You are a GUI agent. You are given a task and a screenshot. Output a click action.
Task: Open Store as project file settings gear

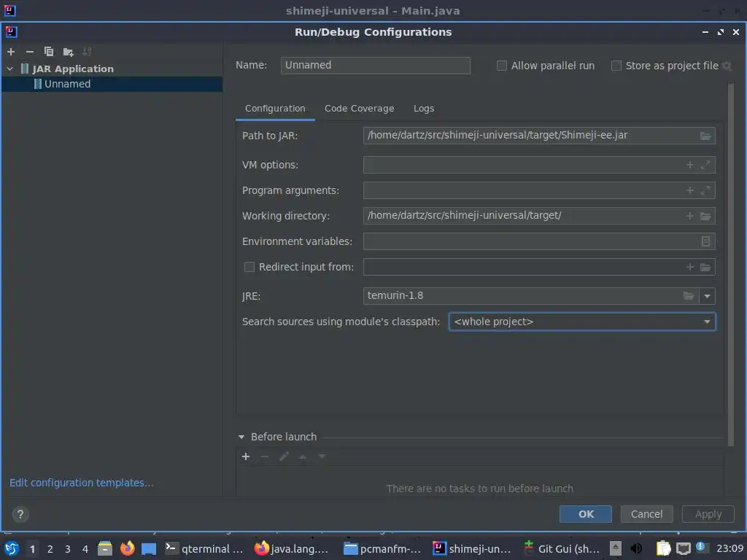click(727, 66)
